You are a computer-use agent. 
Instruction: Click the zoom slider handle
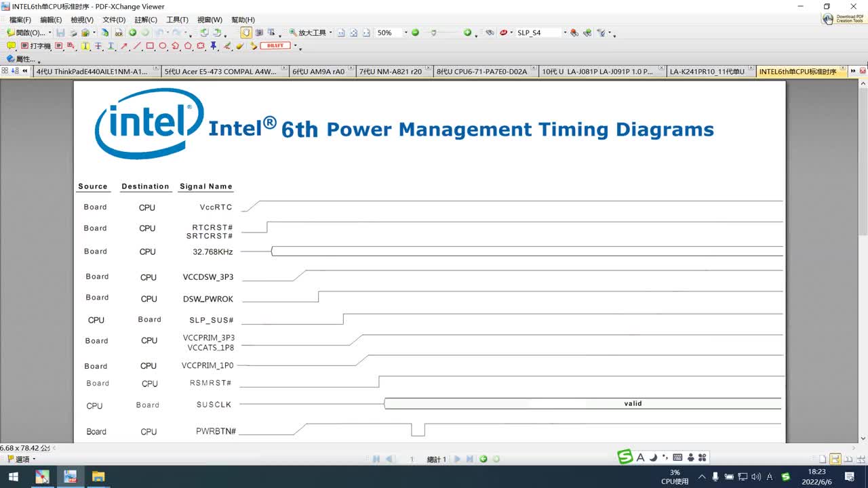pos(434,33)
